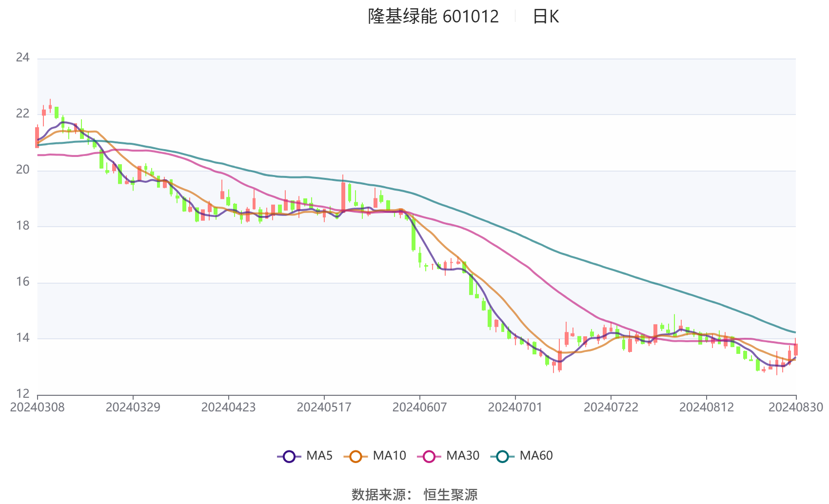Toggle the MA10 legend series

[375, 456]
